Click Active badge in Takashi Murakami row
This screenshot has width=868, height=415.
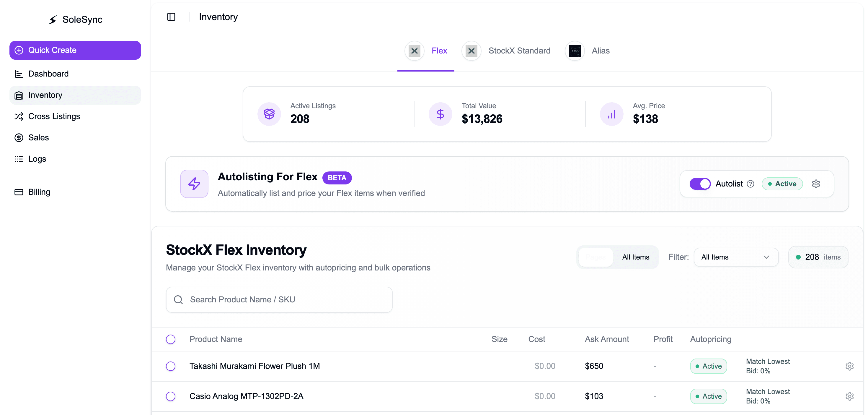(x=708, y=366)
